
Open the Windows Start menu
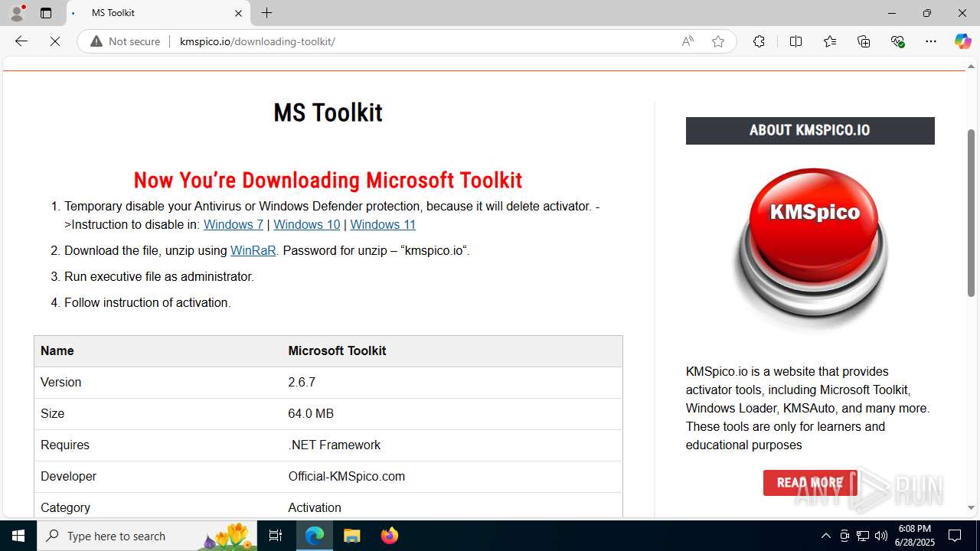[x=18, y=536]
